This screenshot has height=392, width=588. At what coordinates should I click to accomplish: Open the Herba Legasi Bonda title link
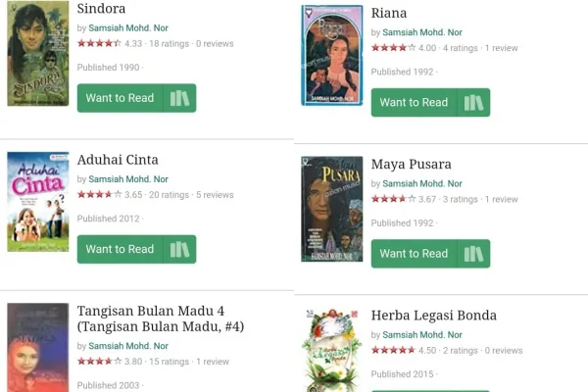click(x=434, y=316)
